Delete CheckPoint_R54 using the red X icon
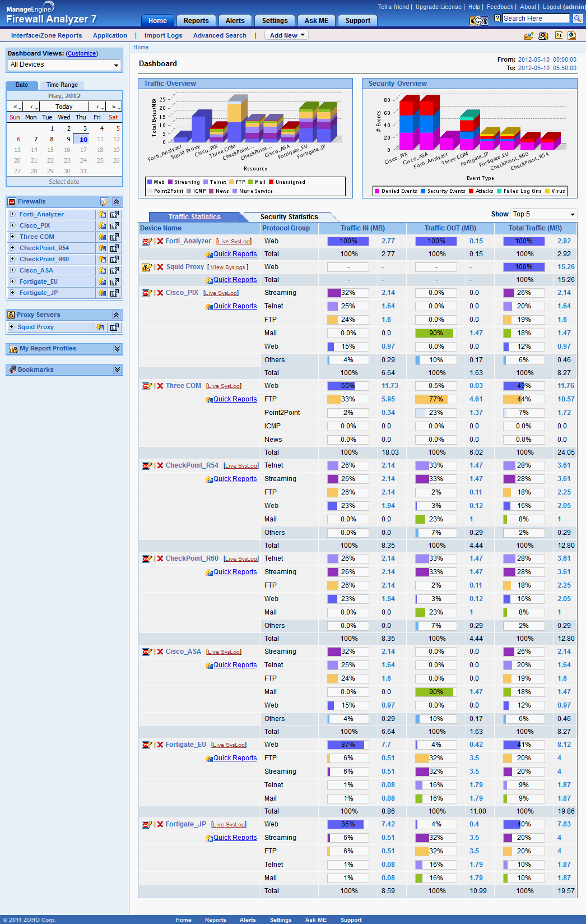The width and height of the screenshot is (586, 924). coord(160,465)
